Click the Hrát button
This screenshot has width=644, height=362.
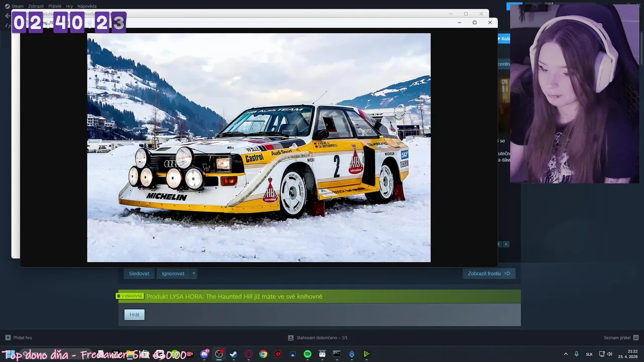click(x=134, y=315)
